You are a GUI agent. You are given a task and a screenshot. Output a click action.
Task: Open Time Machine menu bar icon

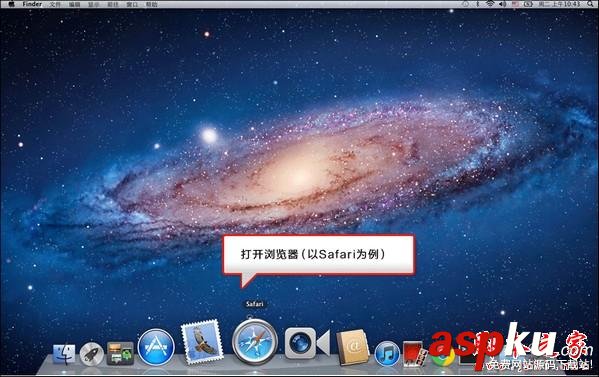[x=465, y=4]
